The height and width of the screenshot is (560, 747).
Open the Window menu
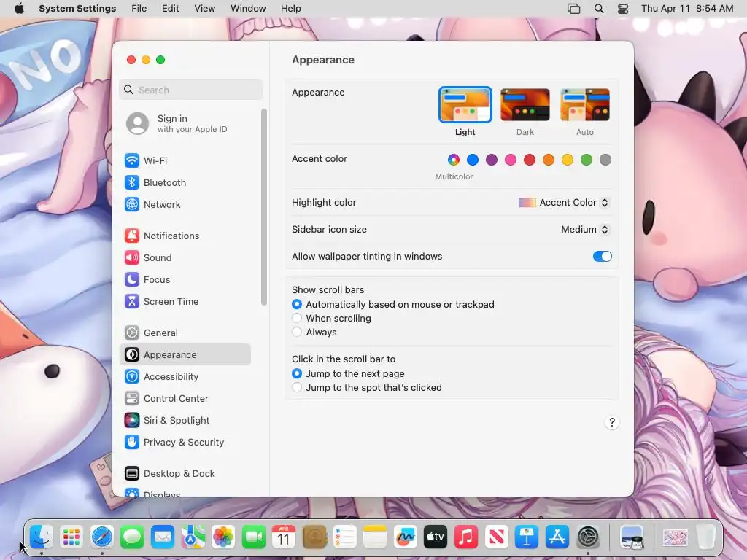248,9
